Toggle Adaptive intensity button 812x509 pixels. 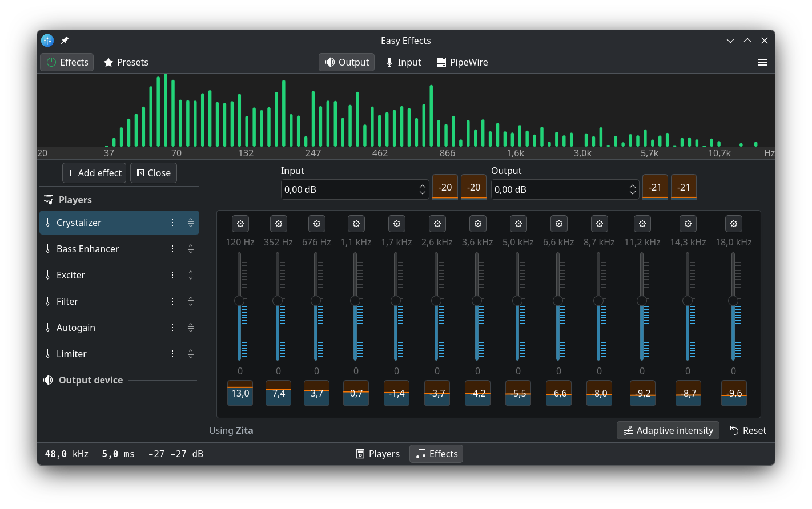tap(668, 430)
